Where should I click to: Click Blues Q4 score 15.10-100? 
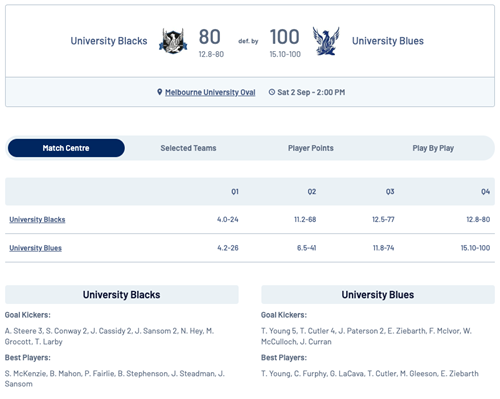475,248
